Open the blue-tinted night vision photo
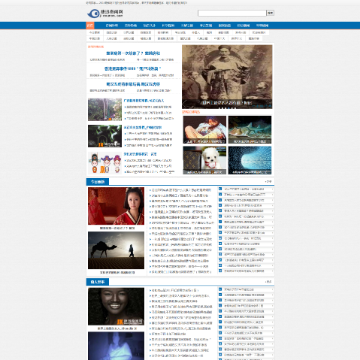 coord(116,346)
